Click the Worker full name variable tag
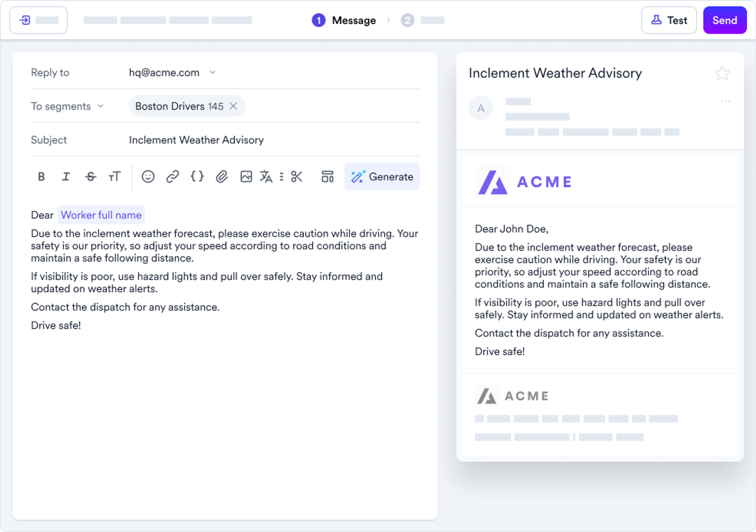 point(101,215)
